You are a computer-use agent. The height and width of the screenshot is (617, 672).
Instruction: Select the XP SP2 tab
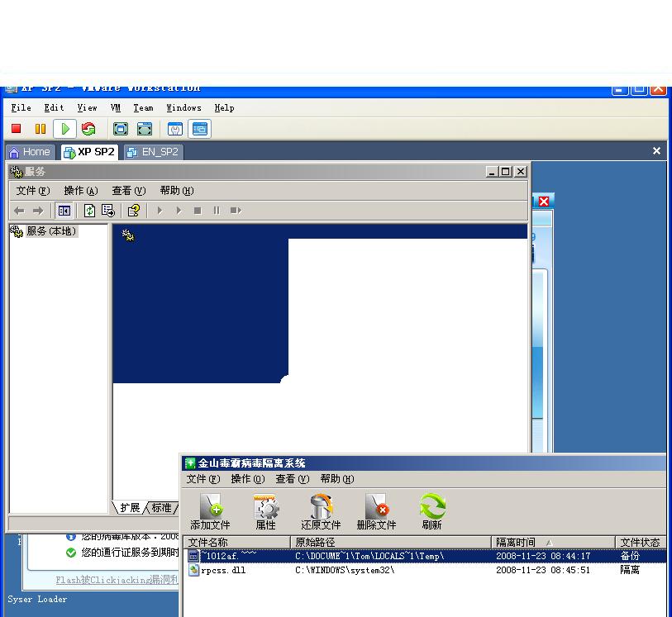(89, 152)
